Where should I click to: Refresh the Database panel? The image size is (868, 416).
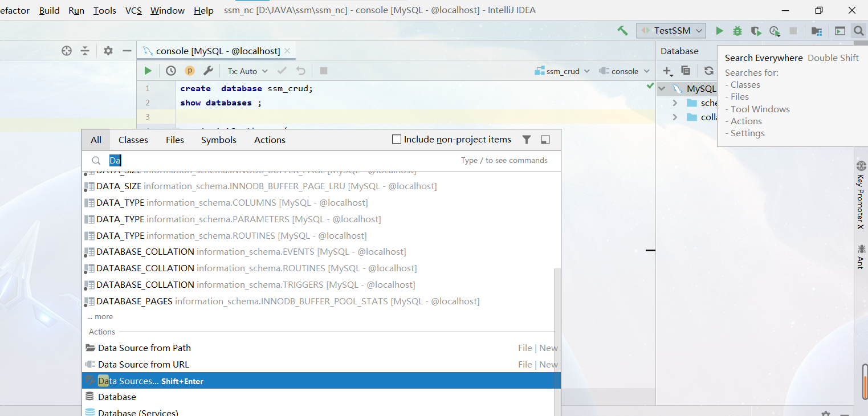(709, 71)
